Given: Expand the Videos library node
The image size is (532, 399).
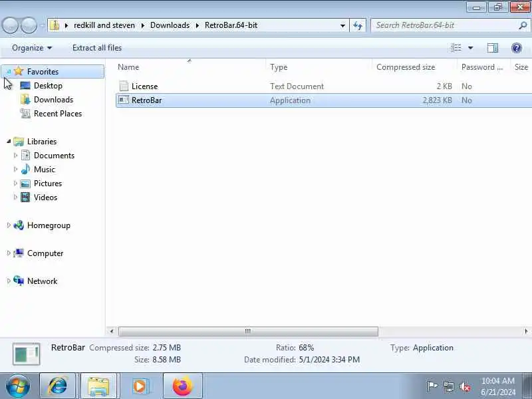Looking at the screenshot, I should click(x=15, y=197).
